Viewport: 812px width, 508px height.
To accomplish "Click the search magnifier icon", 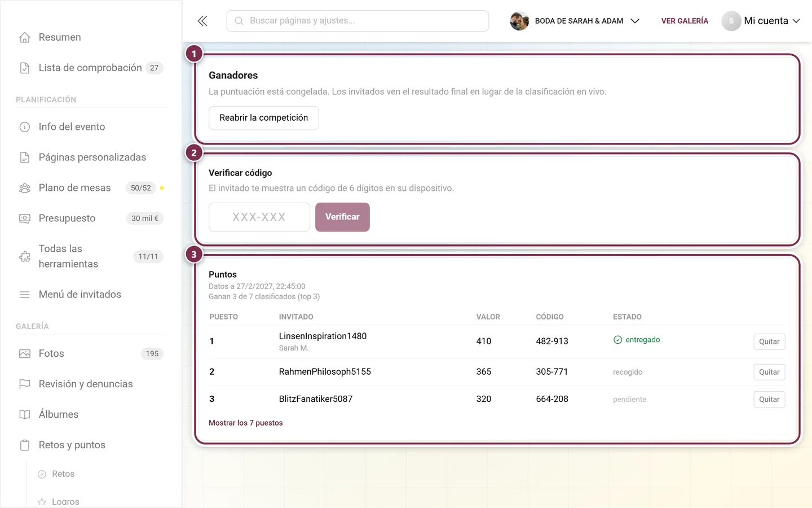I will (x=239, y=21).
